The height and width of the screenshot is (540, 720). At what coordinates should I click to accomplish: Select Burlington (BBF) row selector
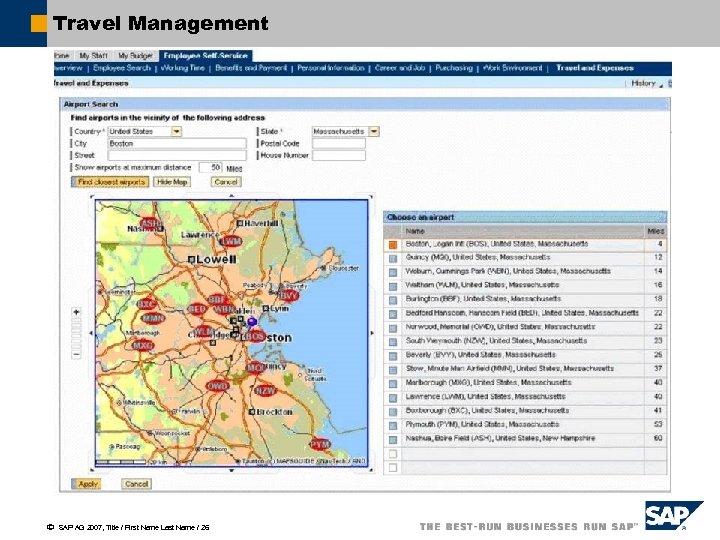(x=393, y=300)
